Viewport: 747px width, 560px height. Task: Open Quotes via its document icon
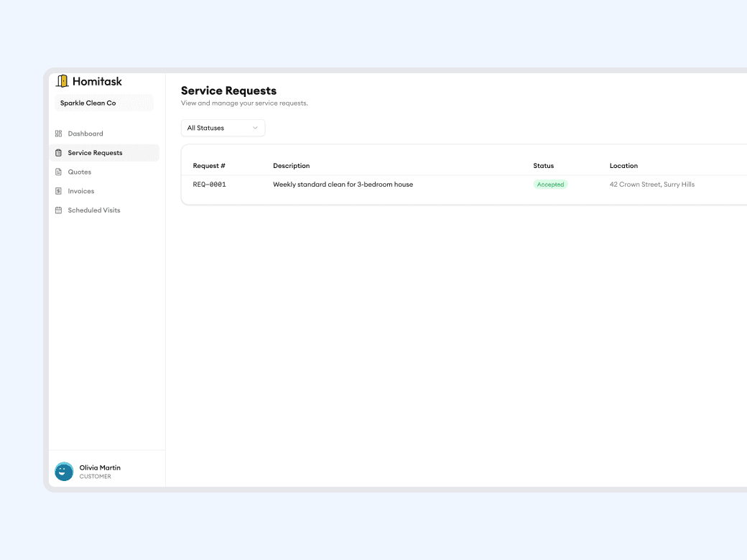tap(59, 172)
